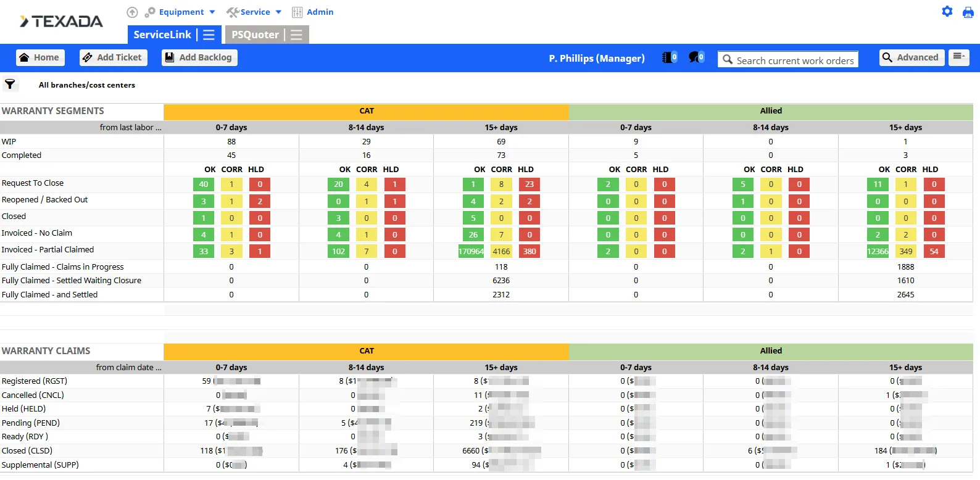The image size is (980, 480).
Task: Open the PSQuoter hamburger menu
Action: [x=297, y=35]
